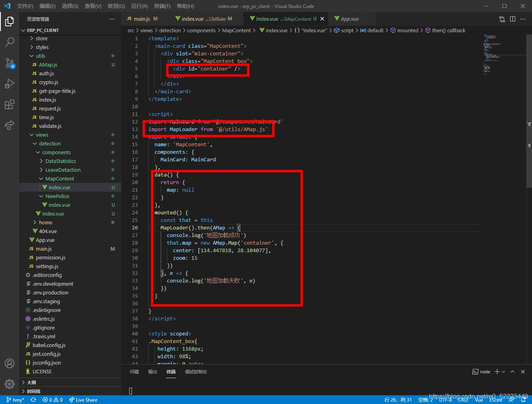Open errors and warnings status item
The height and width of the screenshot is (404, 532).
[x=53, y=400]
